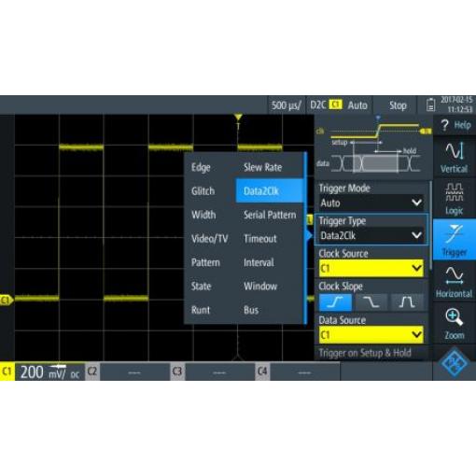Open the Logic channels menu

tap(455, 199)
